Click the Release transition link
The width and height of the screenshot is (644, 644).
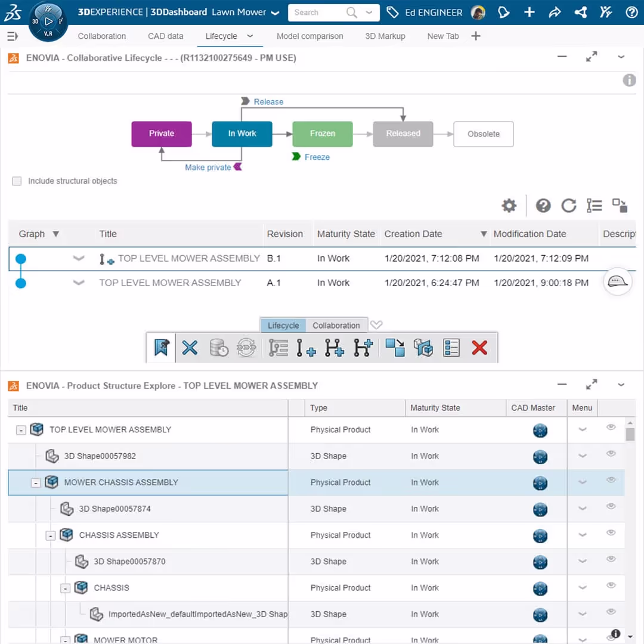click(268, 101)
